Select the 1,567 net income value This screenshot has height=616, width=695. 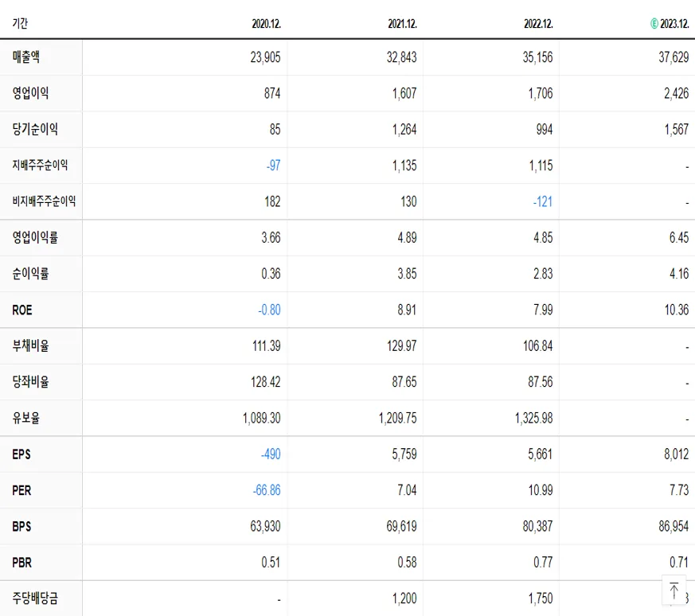677,130
